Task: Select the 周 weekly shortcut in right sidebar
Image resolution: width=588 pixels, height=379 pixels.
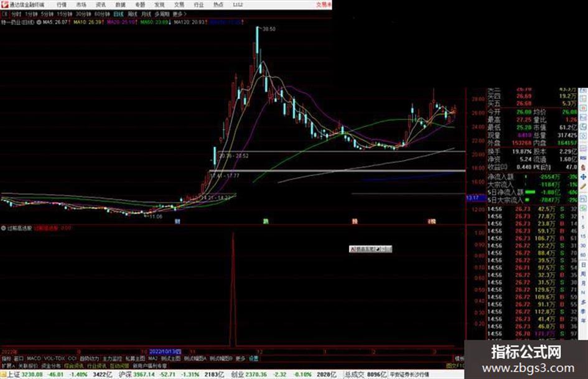Action: pyautogui.click(x=583, y=274)
